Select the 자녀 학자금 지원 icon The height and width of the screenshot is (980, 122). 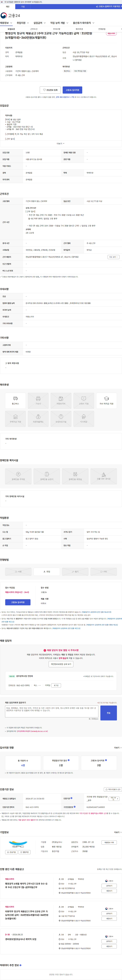tap(106, 401)
